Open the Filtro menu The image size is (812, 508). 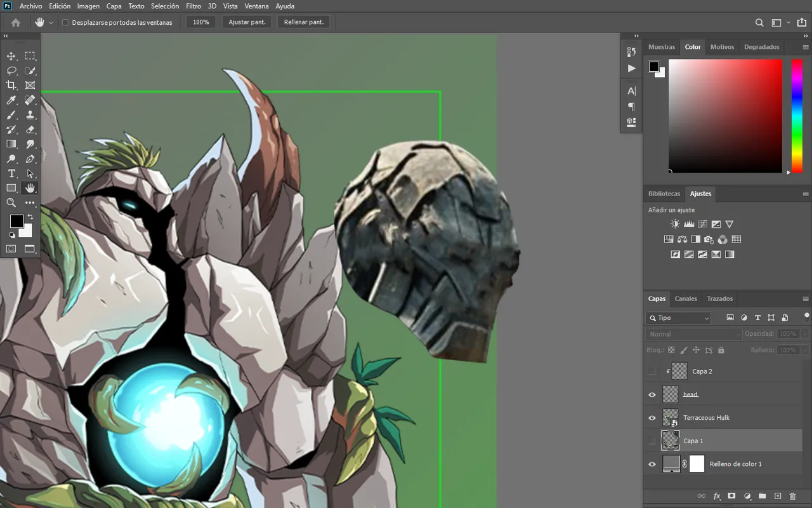[193, 6]
